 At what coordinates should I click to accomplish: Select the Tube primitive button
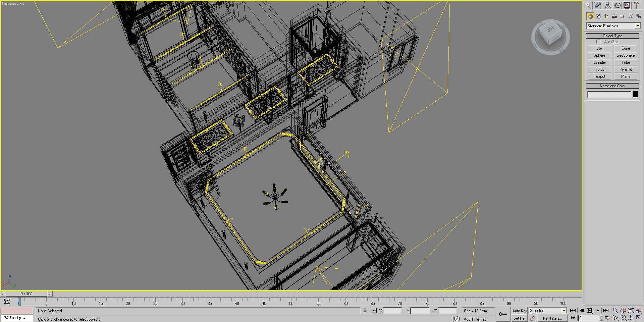coord(626,62)
